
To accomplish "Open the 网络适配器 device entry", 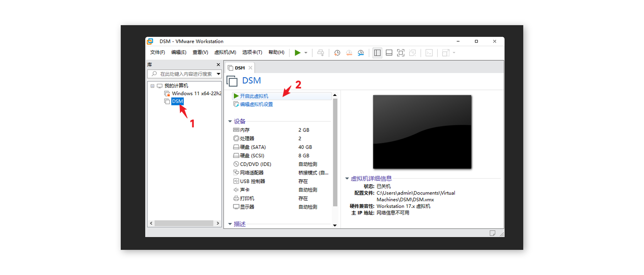I will (x=252, y=173).
